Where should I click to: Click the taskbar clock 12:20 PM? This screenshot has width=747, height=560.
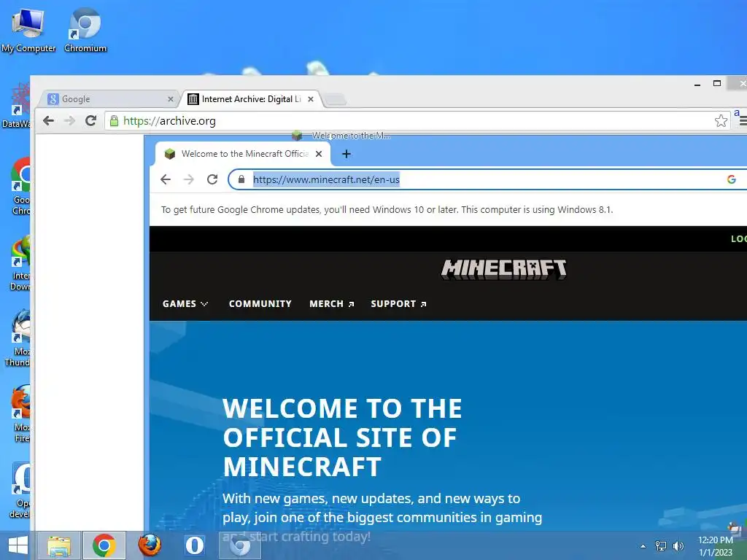pos(716,546)
